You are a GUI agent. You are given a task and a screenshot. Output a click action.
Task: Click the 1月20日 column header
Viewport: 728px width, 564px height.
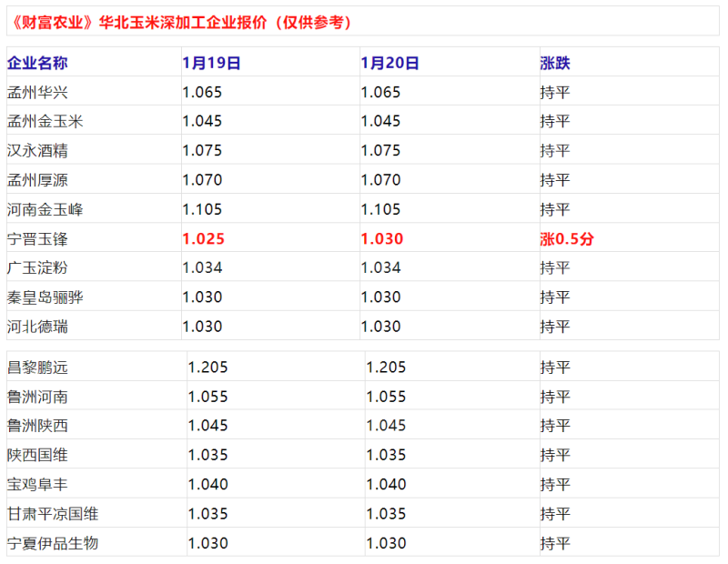(389, 63)
